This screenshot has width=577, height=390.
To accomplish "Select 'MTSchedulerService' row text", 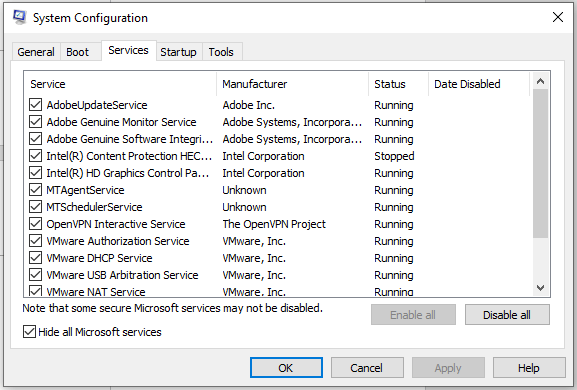I will pyautogui.click(x=94, y=207).
